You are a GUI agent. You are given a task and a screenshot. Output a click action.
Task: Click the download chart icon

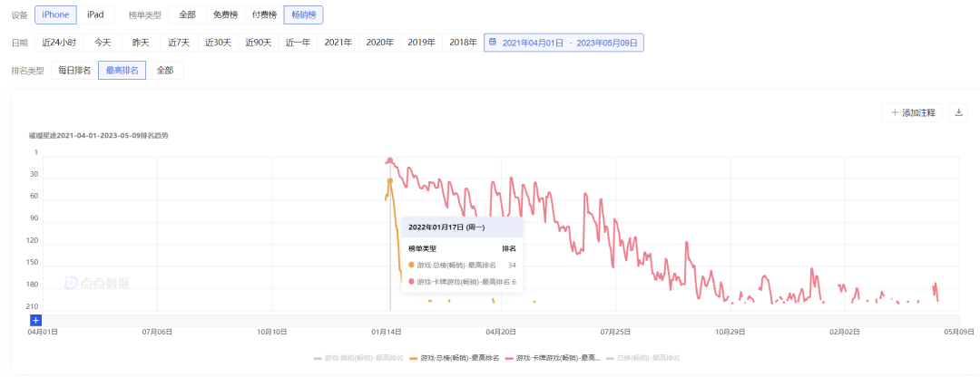958,112
